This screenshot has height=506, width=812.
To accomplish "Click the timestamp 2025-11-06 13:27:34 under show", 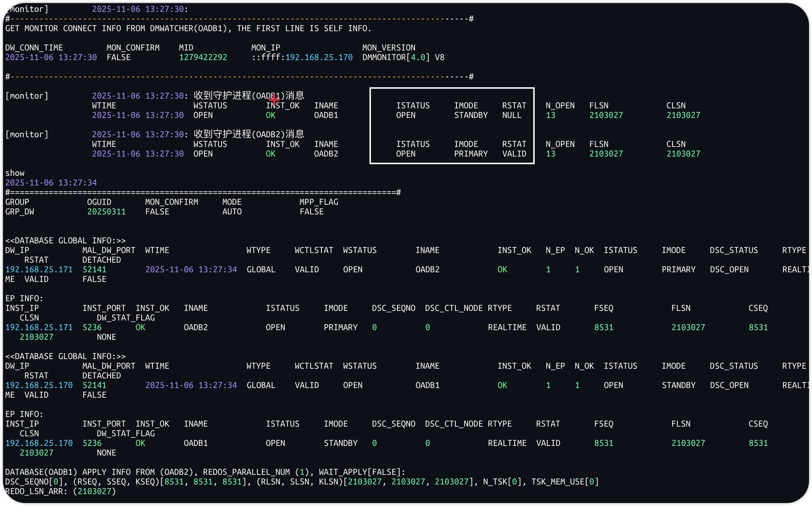I will [51, 183].
